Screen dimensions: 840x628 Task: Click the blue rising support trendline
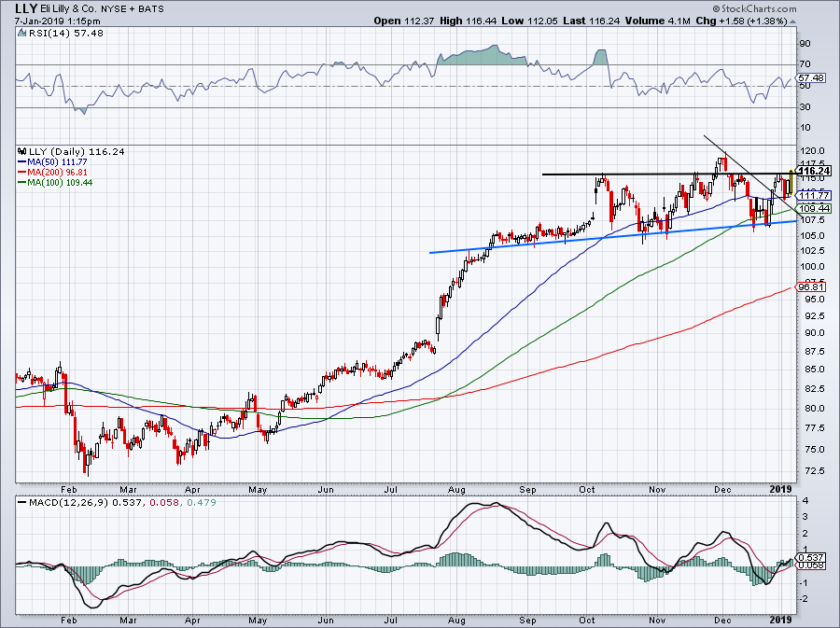612,237
